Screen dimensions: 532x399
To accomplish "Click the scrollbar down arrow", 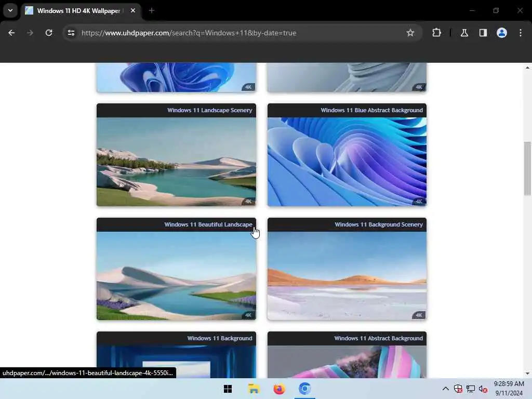I will (527, 374).
